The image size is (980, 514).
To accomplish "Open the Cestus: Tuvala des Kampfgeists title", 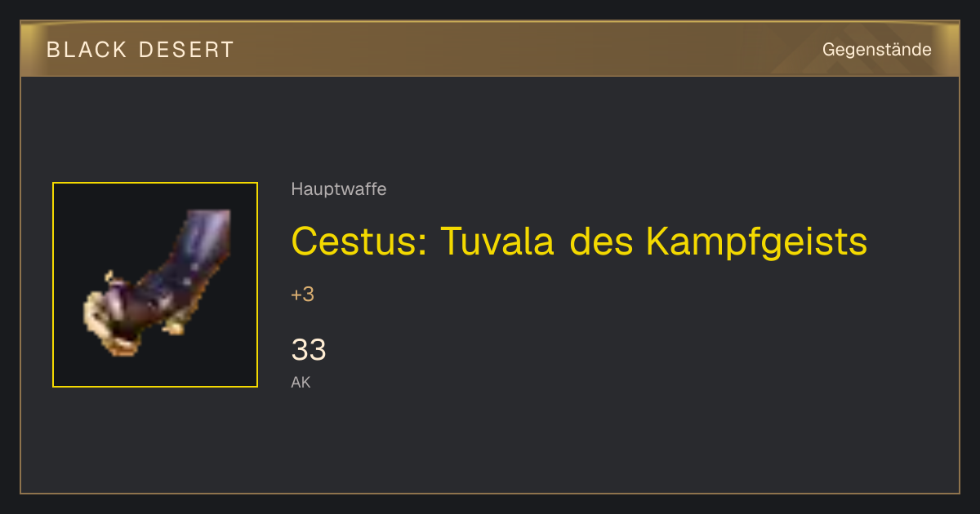I will pyautogui.click(x=579, y=241).
